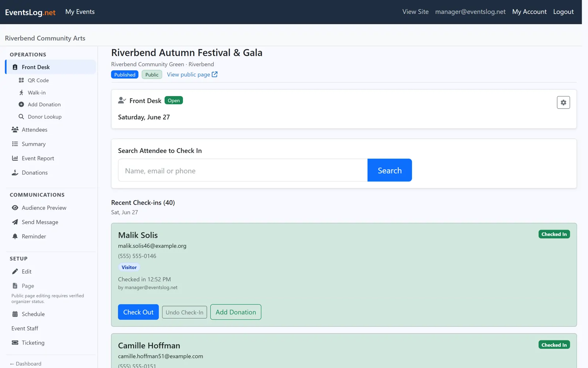Click 'Recent Check-ins (40)' heading
588x368 pixels.
tap(143, 203)
